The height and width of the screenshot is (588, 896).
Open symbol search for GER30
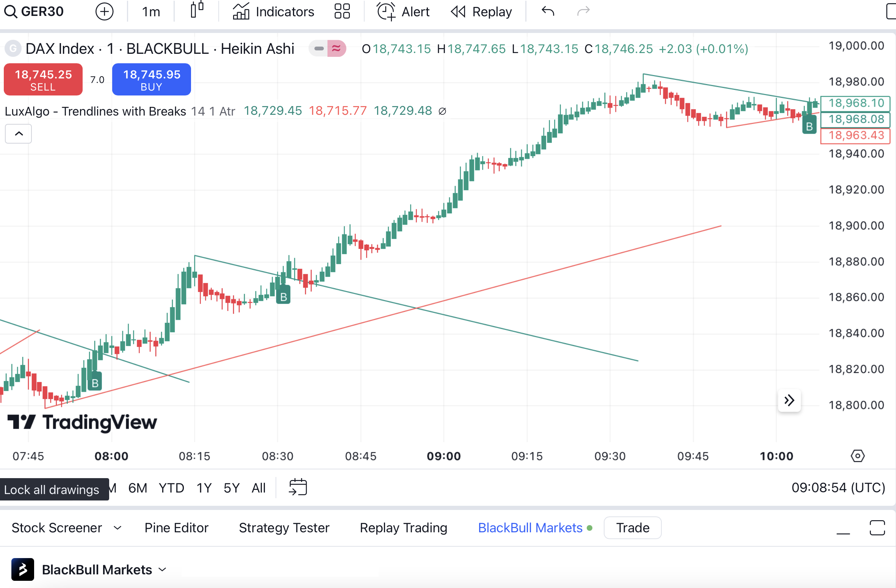(34, 12)
